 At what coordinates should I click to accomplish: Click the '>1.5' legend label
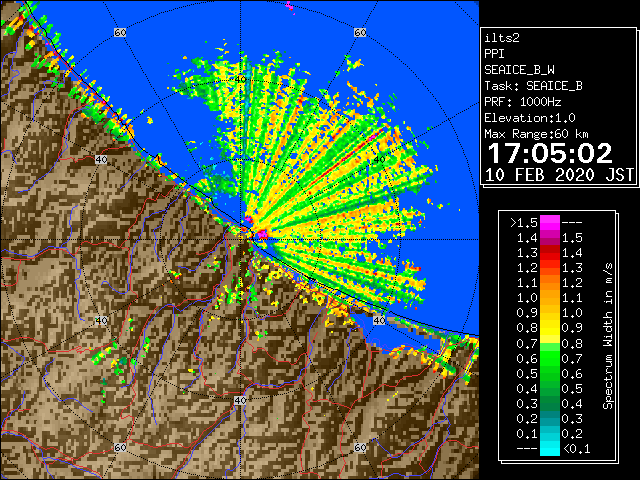(x=523, y=223)
